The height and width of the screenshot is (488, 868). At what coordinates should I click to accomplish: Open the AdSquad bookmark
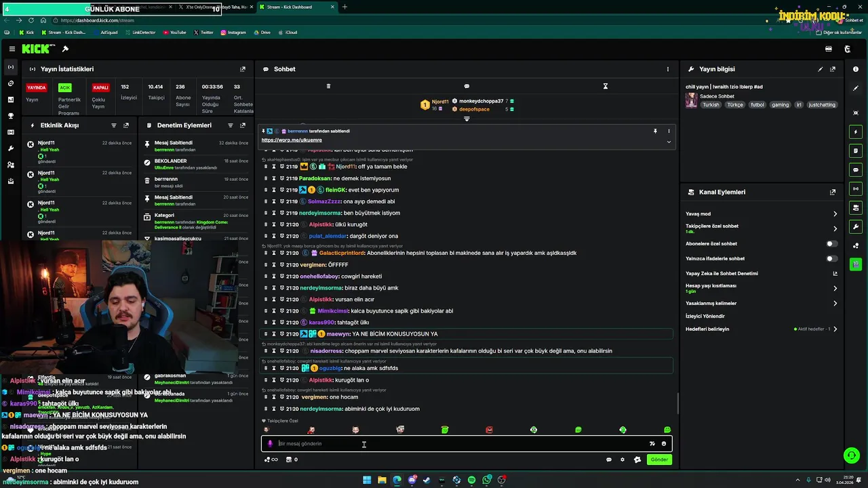[105, 33]
